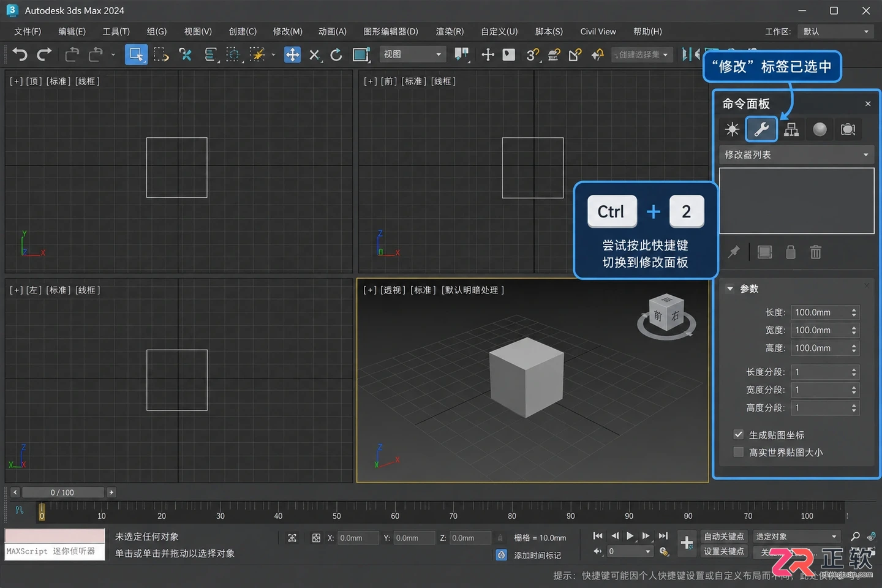Step the time slider forward with right arrow
This screenshot has width=882, height=588.
[111, 492]
